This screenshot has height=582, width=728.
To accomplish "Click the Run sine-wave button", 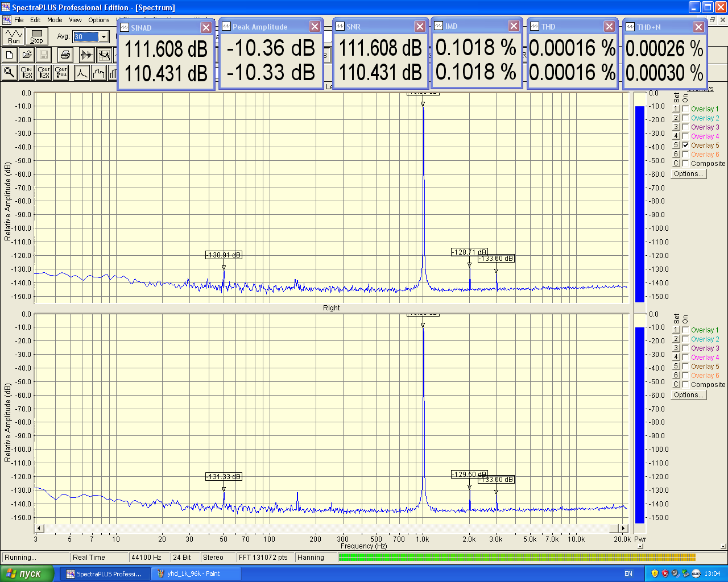I will [13, 36].
